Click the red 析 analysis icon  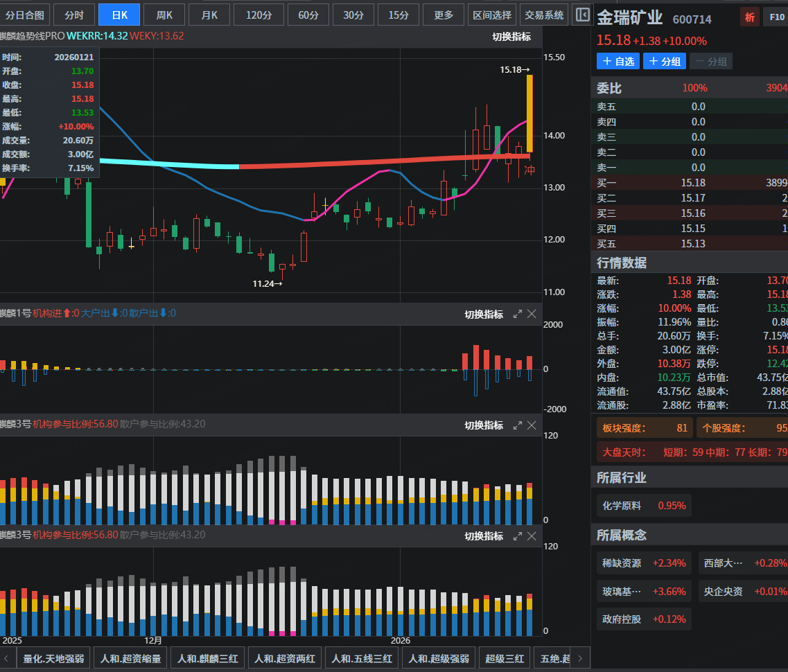[x=749, y=17]
